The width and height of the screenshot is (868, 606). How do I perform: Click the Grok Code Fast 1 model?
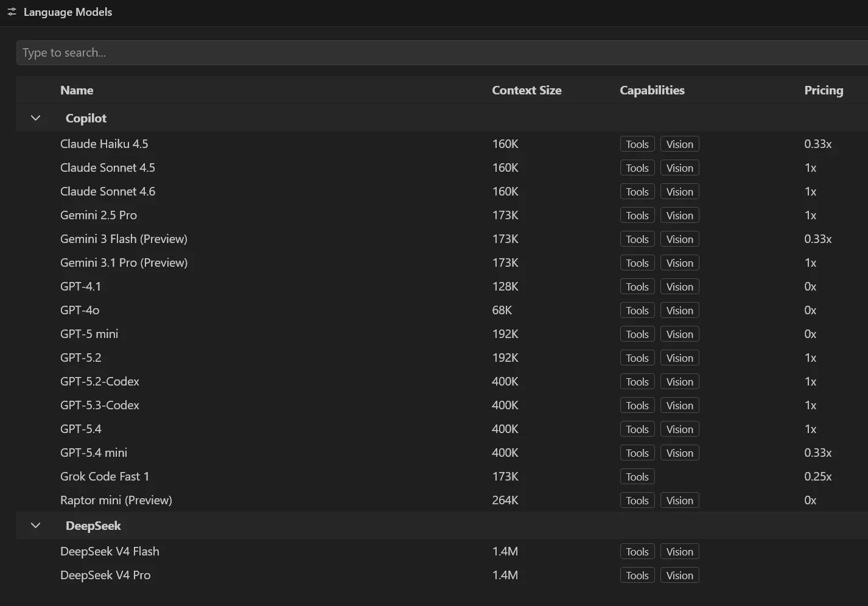105,476
